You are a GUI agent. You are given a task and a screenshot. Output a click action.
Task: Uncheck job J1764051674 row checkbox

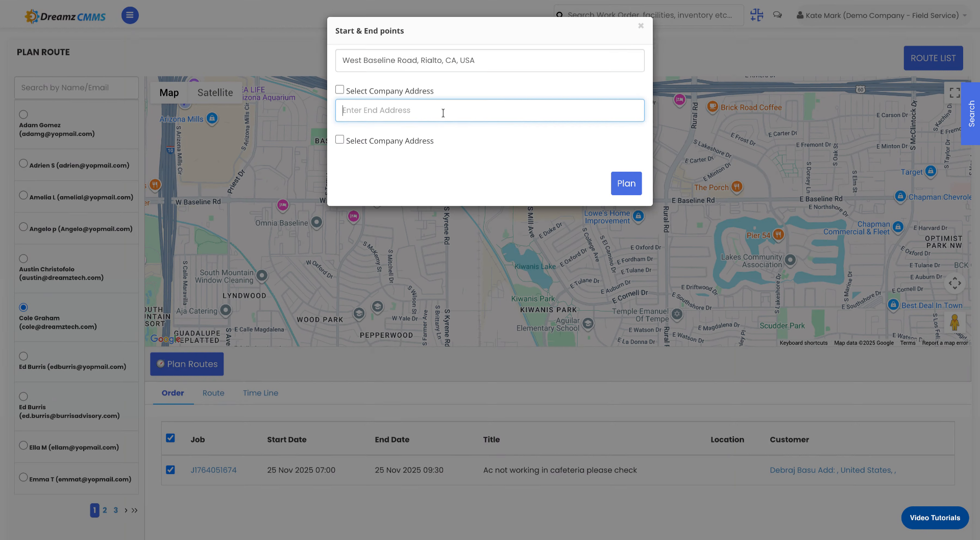170,470
